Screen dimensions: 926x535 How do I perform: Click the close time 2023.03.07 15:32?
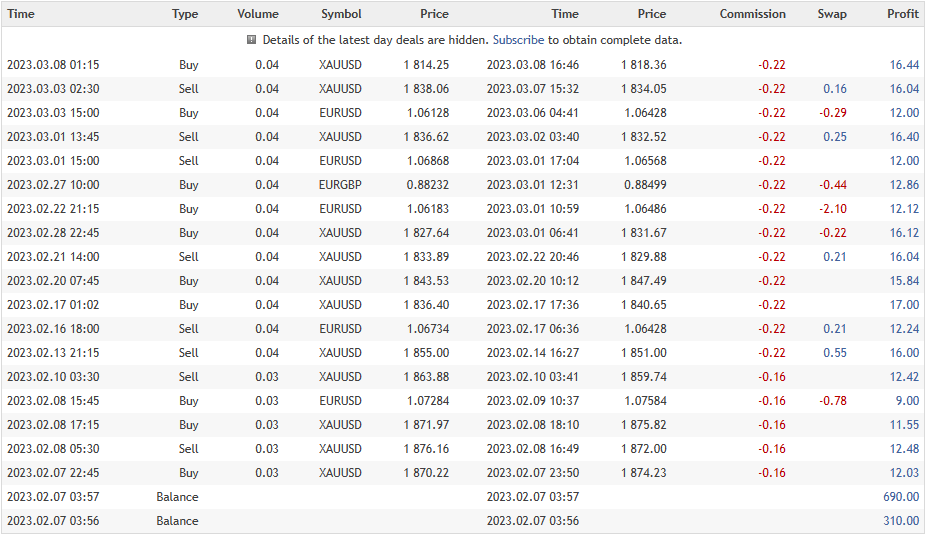pos(533,89)
